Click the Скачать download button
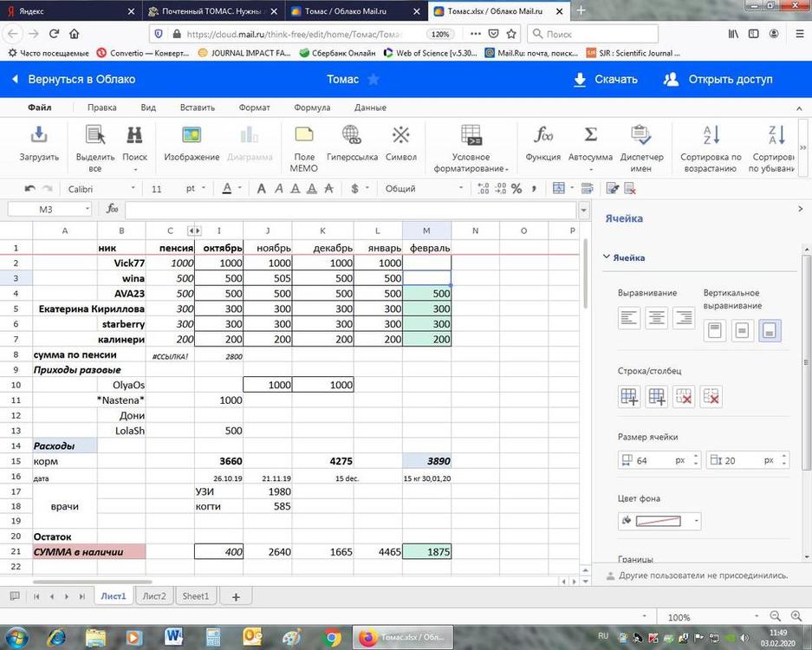 (605, 79)
